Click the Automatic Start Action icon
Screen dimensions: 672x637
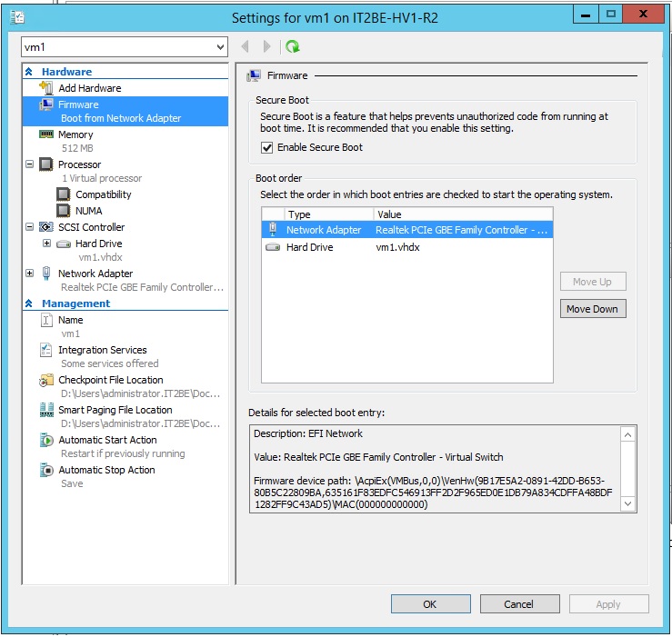pos(46,440)
